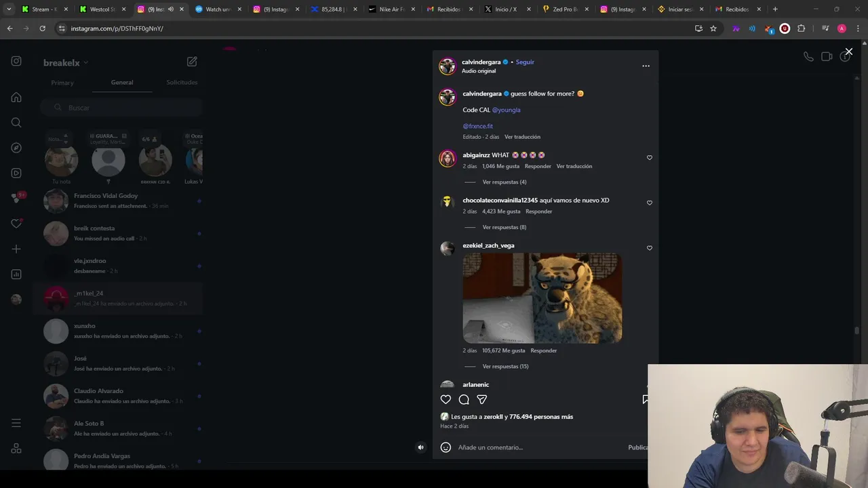Open Explore compass icon in sidebar
This screenshot has height=488, width=868.
point(16,148)
